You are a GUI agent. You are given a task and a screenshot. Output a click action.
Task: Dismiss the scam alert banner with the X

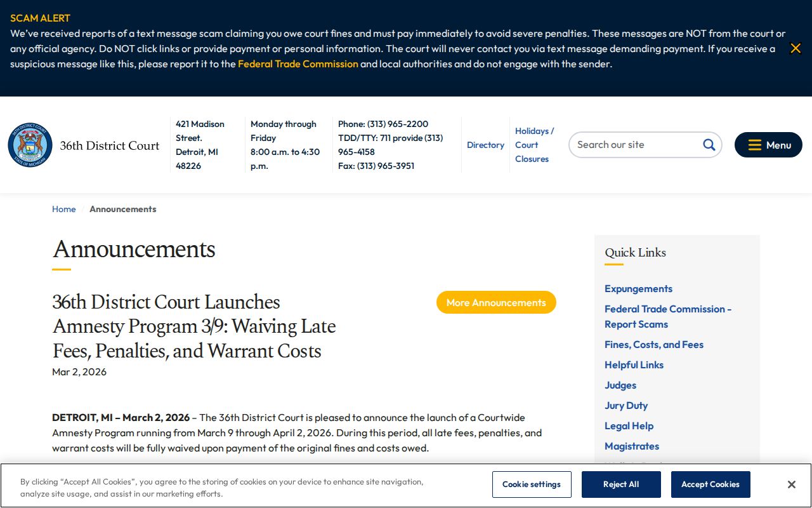pyautogui.click(x=796, y=48)
